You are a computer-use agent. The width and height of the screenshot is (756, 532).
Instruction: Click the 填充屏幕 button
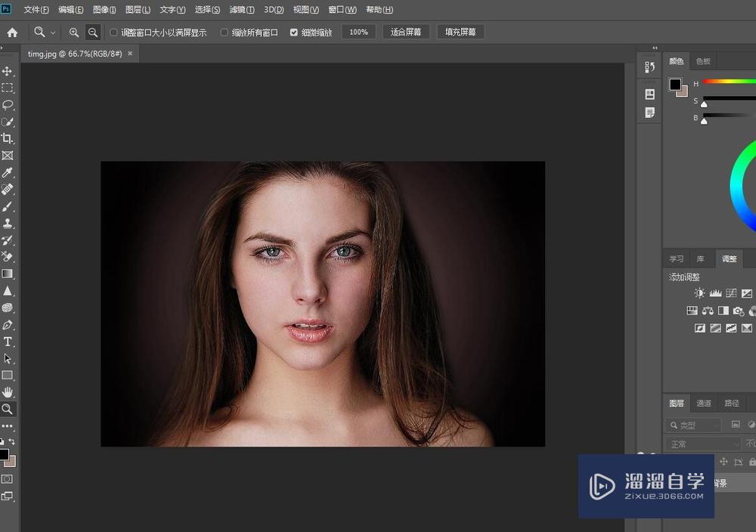click(460, 32)
